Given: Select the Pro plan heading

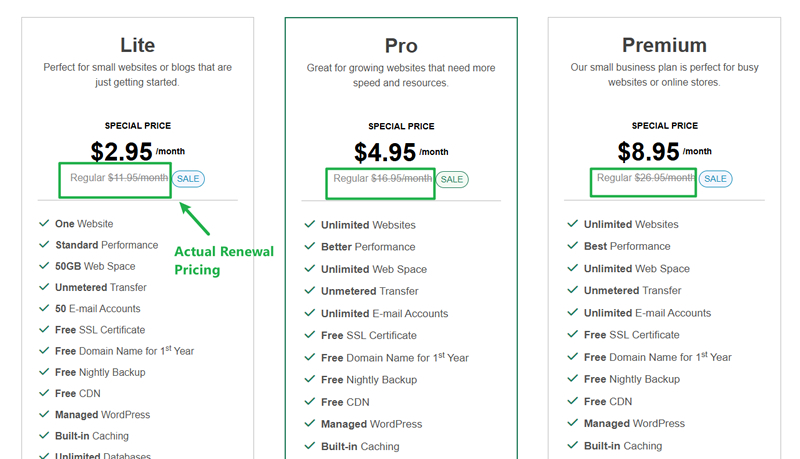Looking at the screenshot, I should click(401, 46).
